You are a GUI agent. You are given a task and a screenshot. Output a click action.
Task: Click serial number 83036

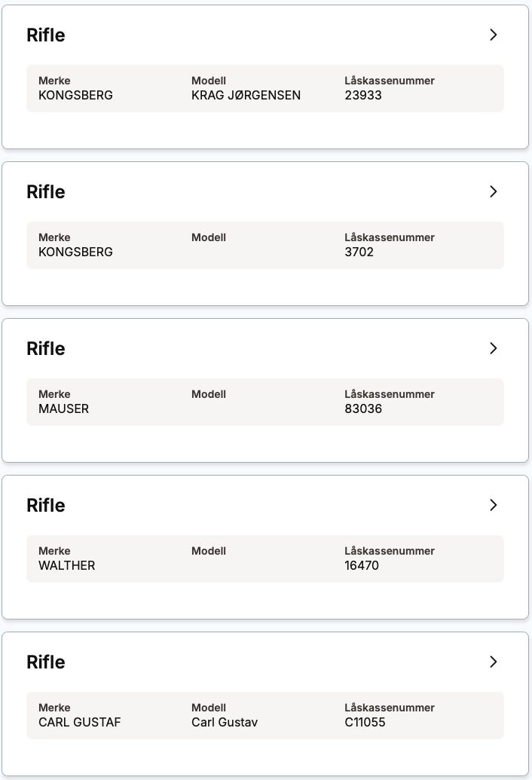click(363, 409)
